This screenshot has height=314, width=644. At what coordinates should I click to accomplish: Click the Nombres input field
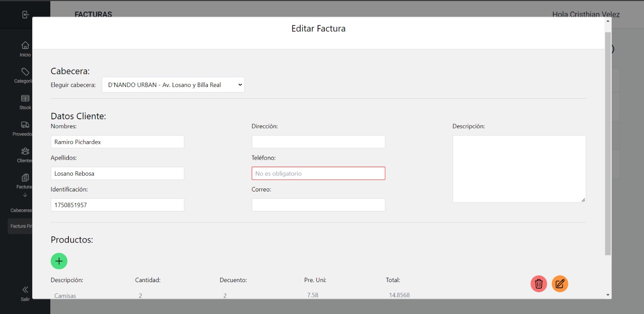click(117, 142)
